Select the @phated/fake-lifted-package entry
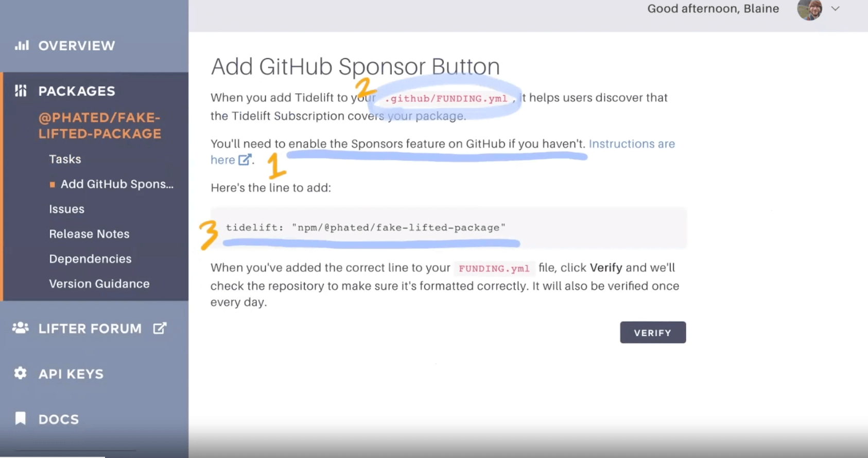 100,126
